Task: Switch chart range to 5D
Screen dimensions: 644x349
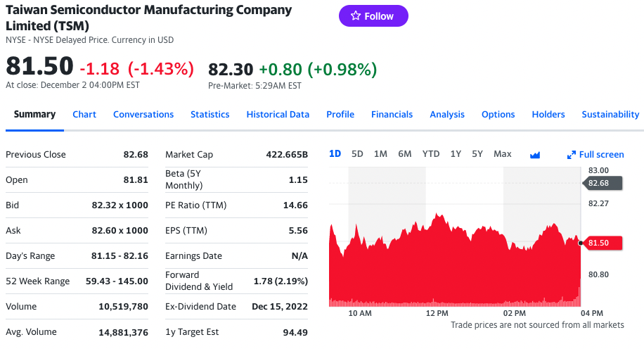Action: coord(357,154)
